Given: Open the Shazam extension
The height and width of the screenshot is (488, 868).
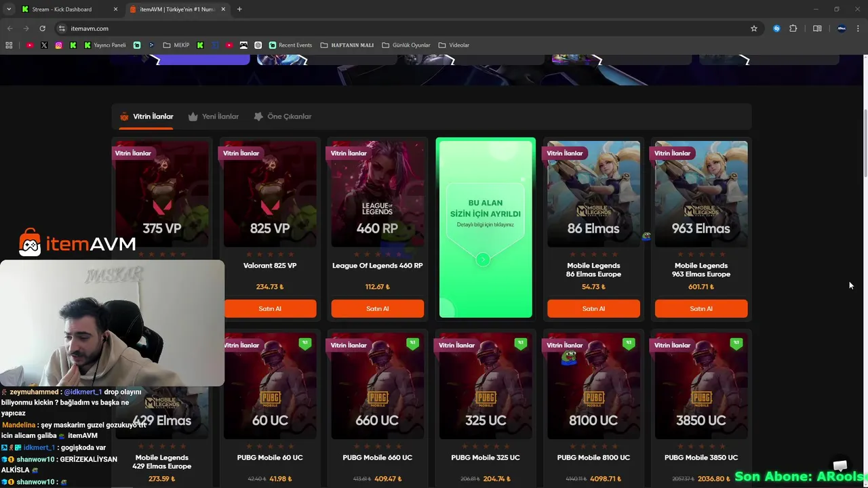Looking at the screenshot, I should pos(776,28).
